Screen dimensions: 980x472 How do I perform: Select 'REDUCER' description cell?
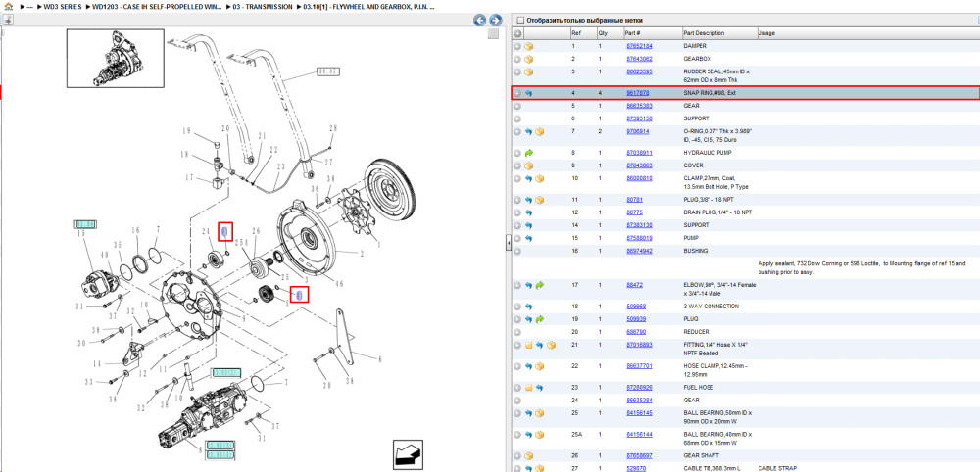(x=697, y=332)
